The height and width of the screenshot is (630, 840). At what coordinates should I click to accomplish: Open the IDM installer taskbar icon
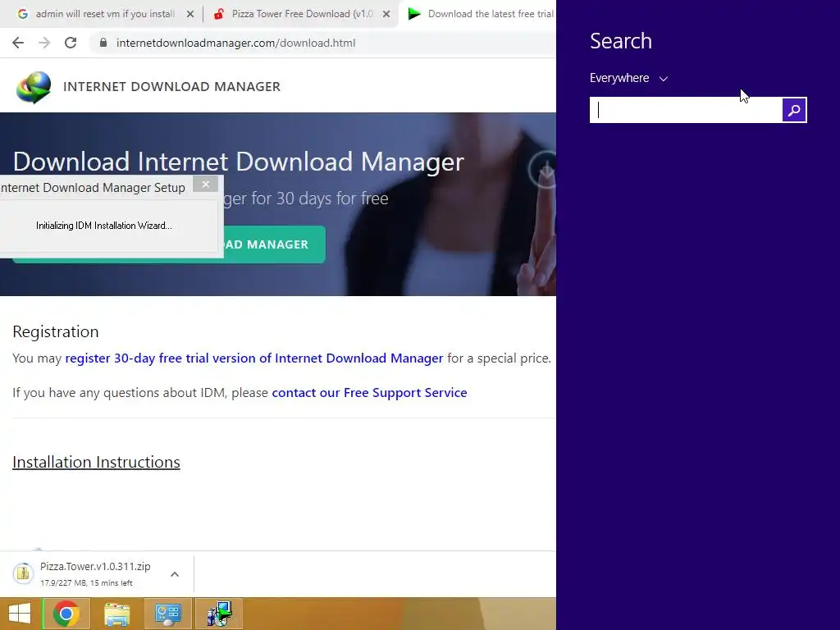(x=219, y=614)
